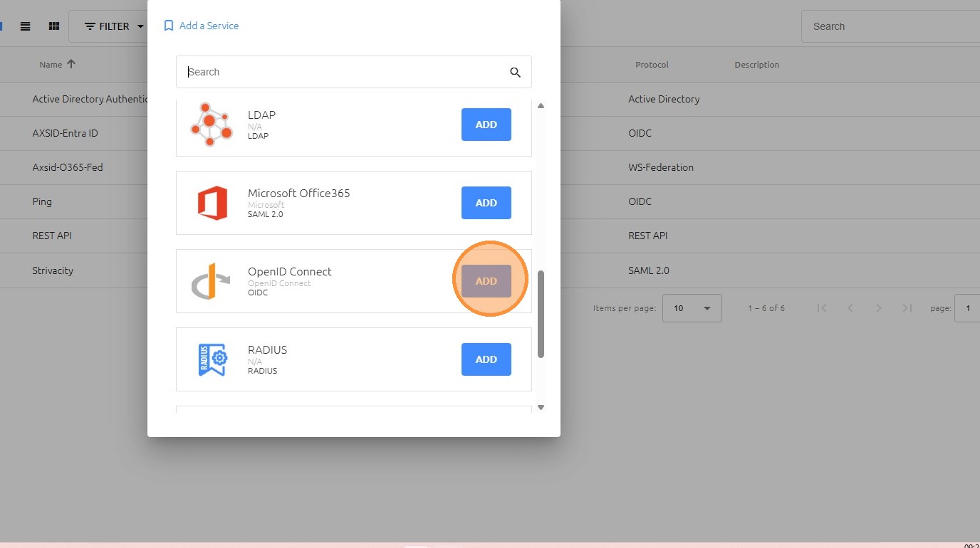Click the Microsoft Office365 logo
This screenshot has width=980, height=548.
[212, 203]
